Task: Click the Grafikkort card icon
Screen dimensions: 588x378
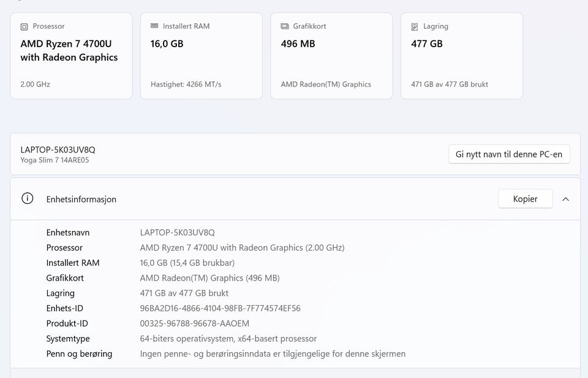Action: (x=285, y=26)
